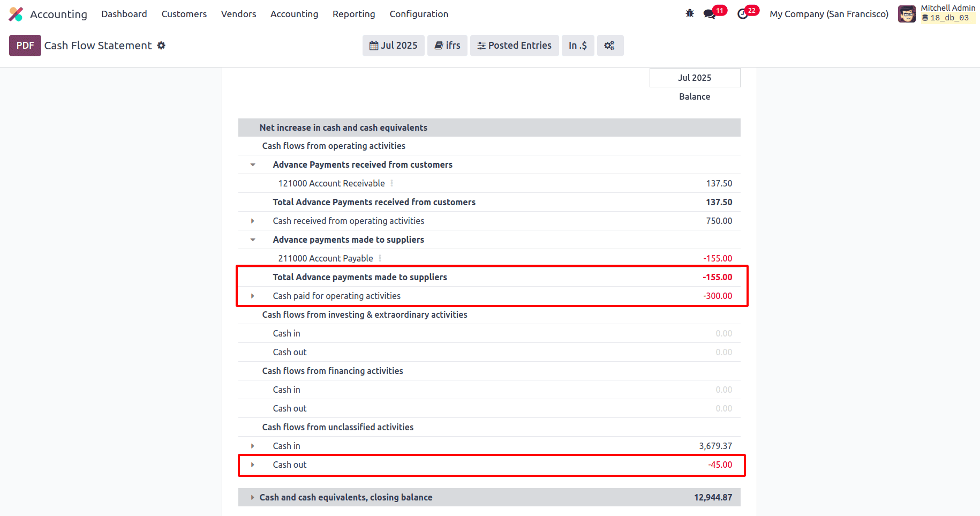The width and height of the screenshot is (980, 516).
Task: Open the Dashboard menu
Action: [124, 14]
